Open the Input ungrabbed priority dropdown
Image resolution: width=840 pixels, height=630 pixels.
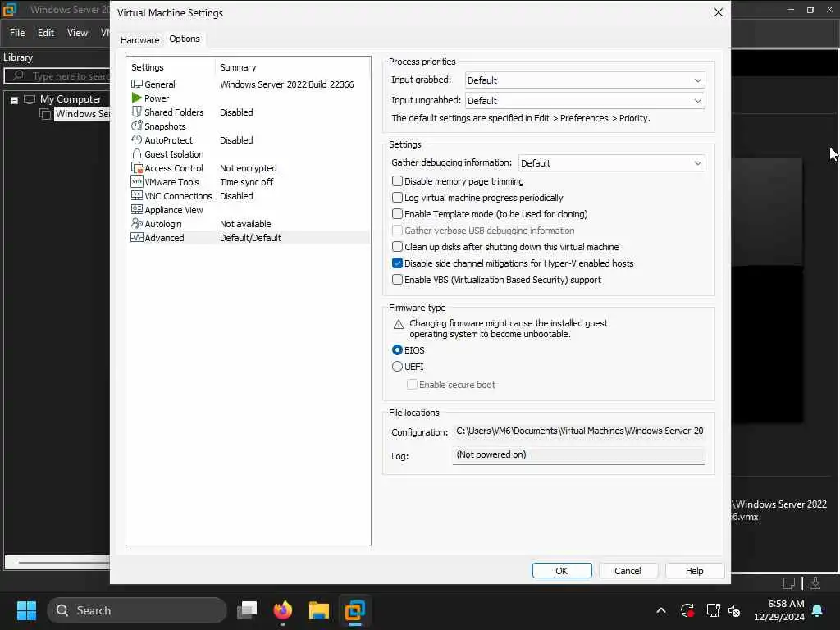585,101
